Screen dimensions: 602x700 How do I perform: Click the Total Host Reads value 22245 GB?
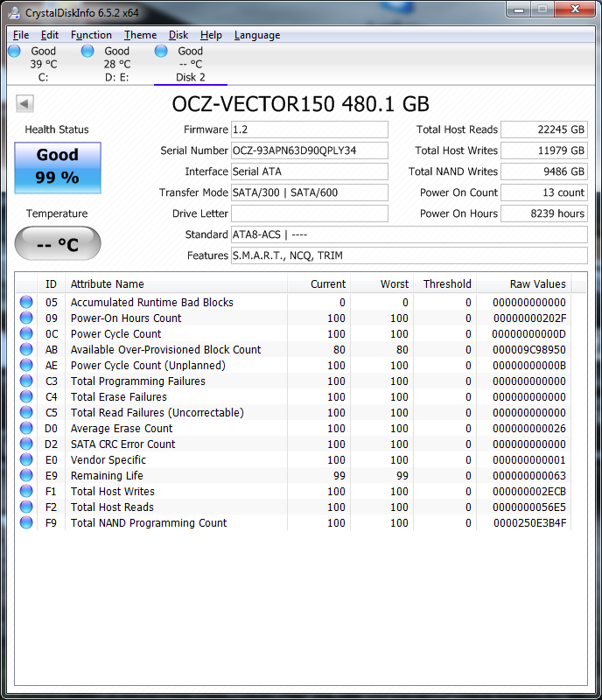544,129
